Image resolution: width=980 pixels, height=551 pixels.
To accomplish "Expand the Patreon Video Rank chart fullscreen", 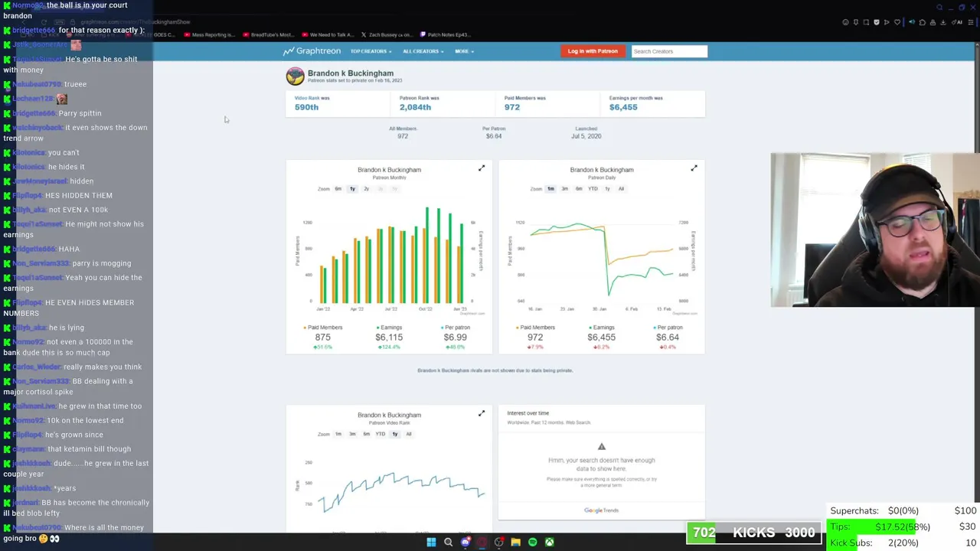I will (482, 414).
